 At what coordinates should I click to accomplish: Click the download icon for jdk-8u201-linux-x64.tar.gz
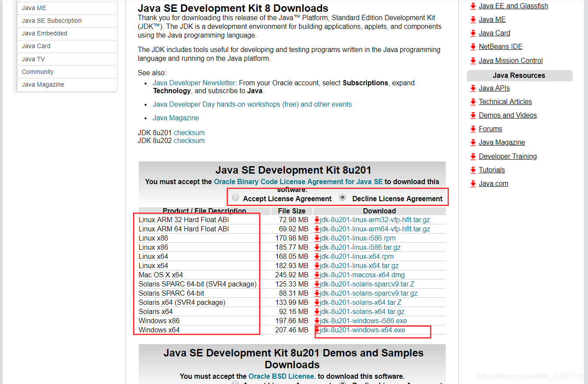coord(317,266)
